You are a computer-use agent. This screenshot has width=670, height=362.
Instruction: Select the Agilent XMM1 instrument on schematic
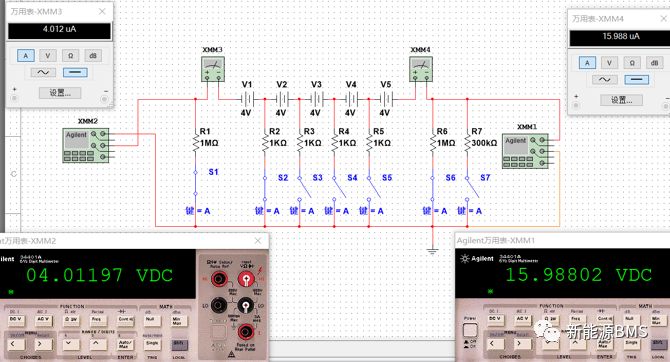click(x=525, y=151)
